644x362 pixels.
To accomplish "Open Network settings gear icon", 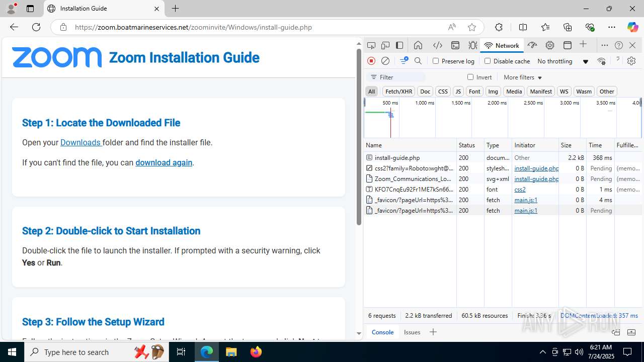I will (x=631, y=61).
